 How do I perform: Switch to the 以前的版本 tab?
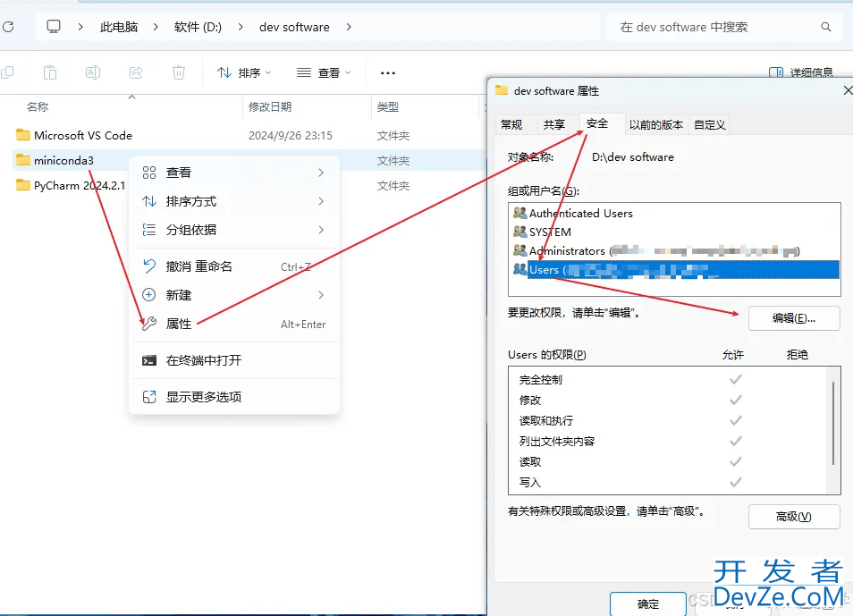[x=655, y=124]
